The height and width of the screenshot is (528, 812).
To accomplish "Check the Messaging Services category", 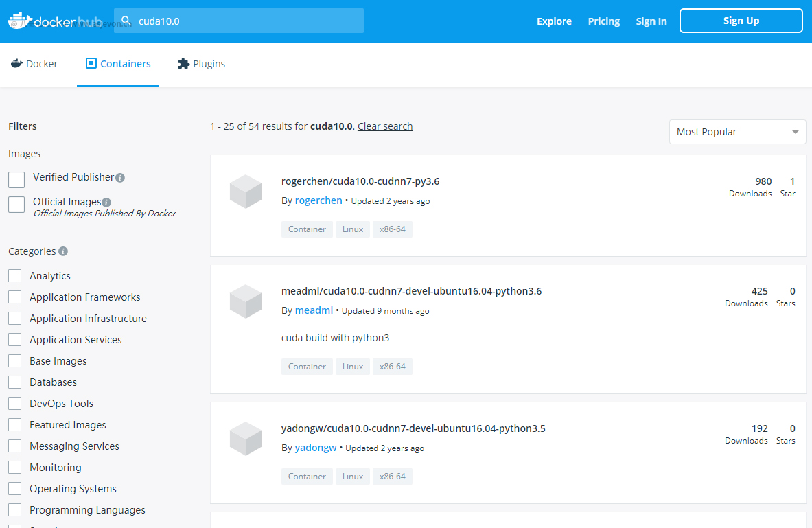I will 15,446.
